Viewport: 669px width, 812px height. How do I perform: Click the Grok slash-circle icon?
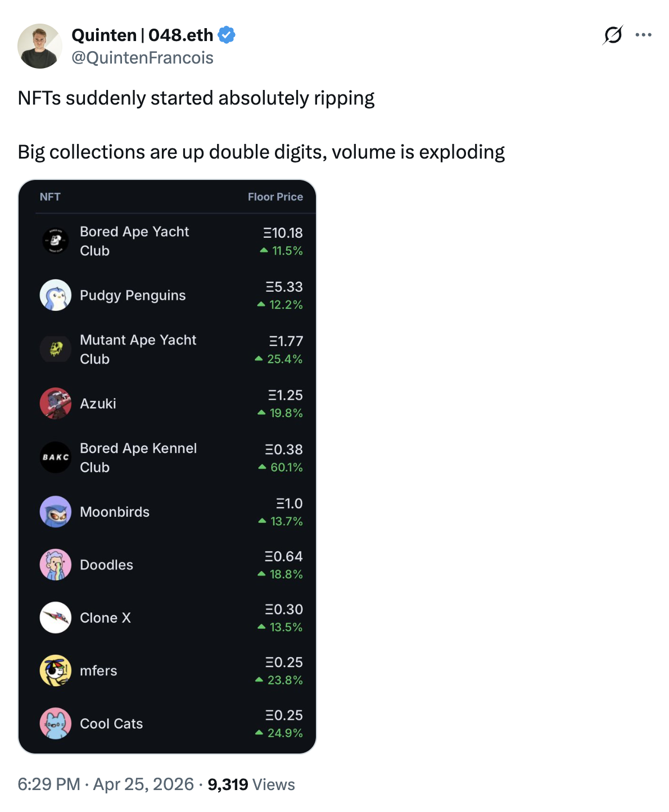(612, 35)
